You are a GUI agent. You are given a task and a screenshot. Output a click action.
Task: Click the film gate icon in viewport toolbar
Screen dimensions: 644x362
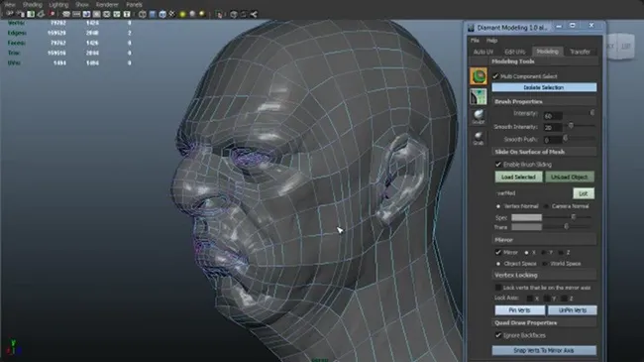pos(76,15)
